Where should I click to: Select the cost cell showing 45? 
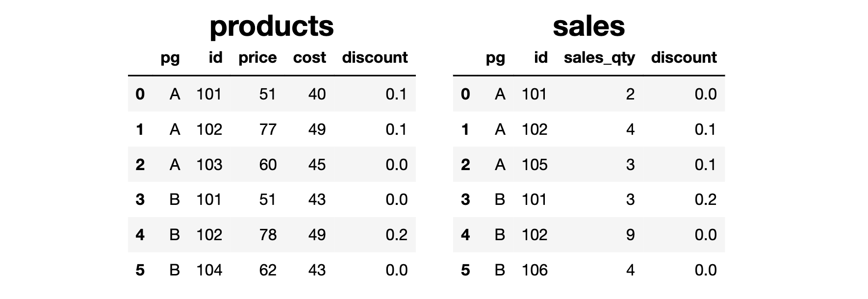pyautogui.click(x=317, y=165)
